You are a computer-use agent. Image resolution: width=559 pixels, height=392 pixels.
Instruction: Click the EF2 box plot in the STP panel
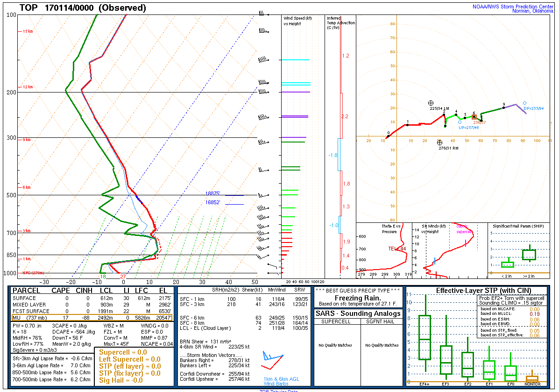tap(467, 359)
